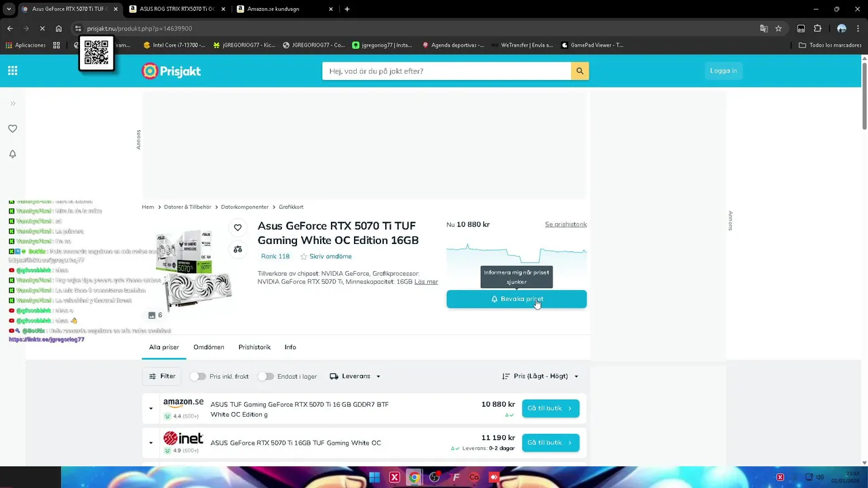Click the star icon next to Skriv omdöme
Screen dimensions: 868x488
point(304,256)
